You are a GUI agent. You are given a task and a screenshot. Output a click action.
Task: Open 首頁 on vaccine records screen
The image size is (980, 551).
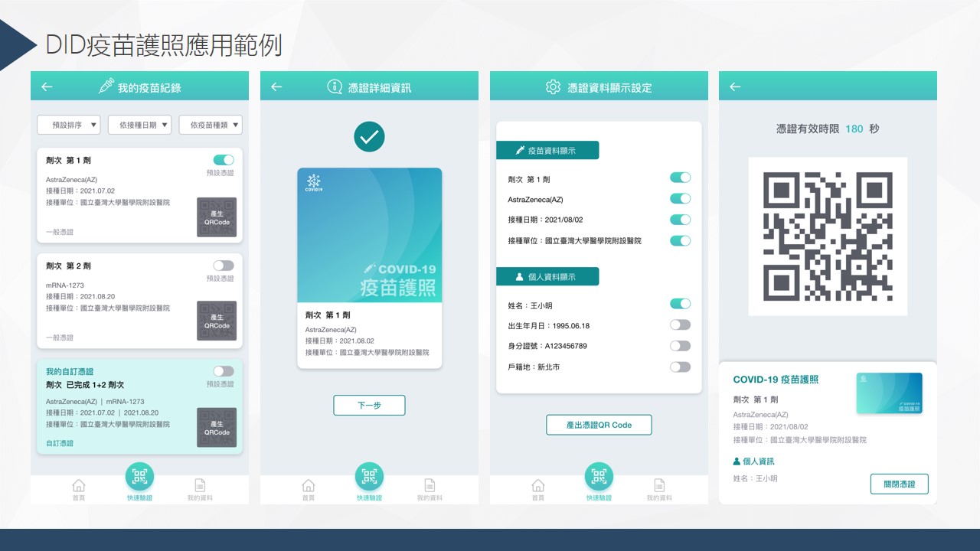point(78,490)
